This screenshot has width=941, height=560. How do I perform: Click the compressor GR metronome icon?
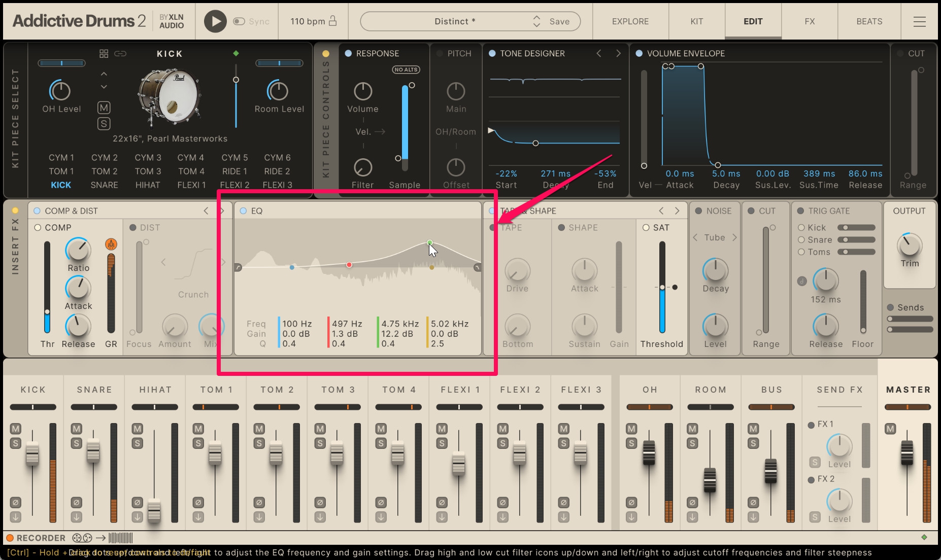[111, 244]
